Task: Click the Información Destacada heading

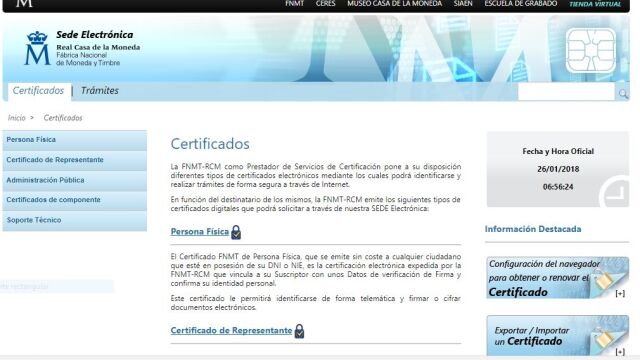Action: coord(533,229)
